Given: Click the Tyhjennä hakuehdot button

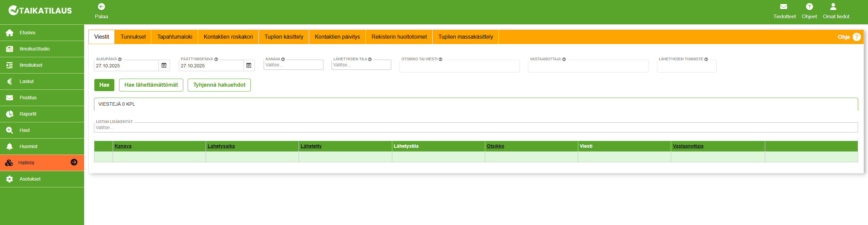Looking at the screenshot, I should pyautogui.click(x=219, y=85).
